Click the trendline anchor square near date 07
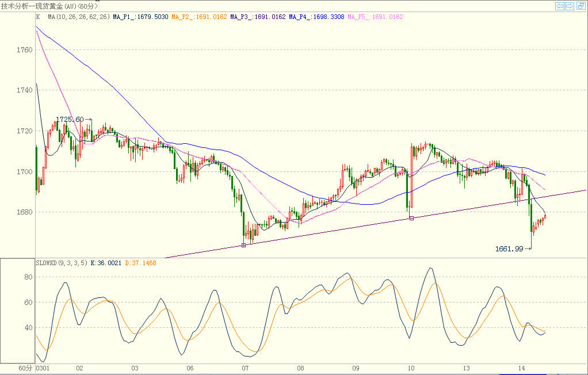Image resolution: width=588 pixels, height=375 pixels. (244, 245)
